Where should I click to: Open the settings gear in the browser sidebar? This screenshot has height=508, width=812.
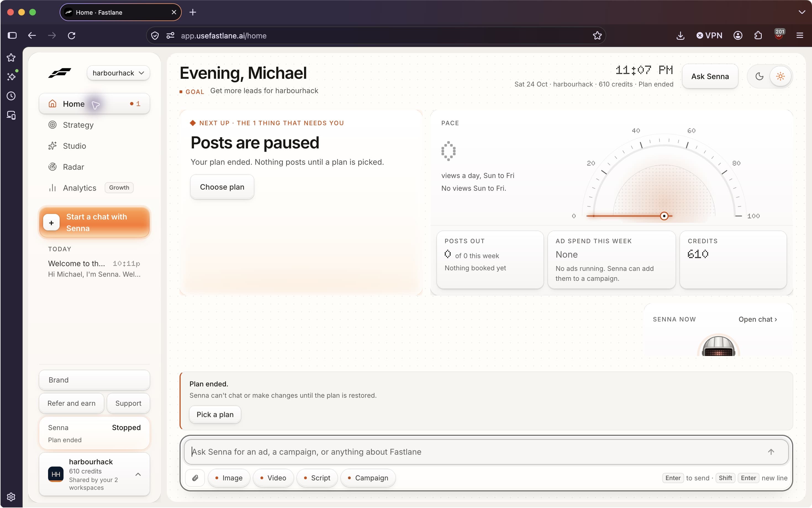click(11, 497)
